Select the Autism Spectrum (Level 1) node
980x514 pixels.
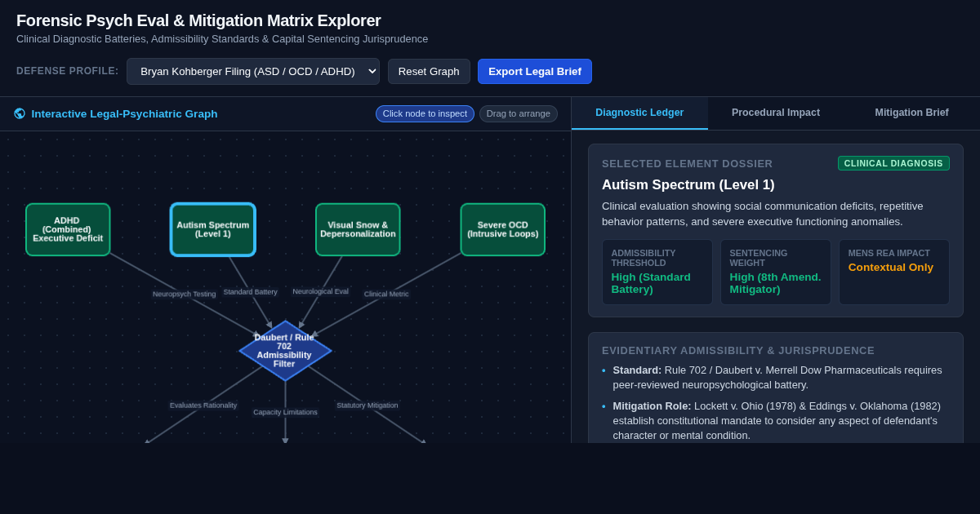point(213,229)
